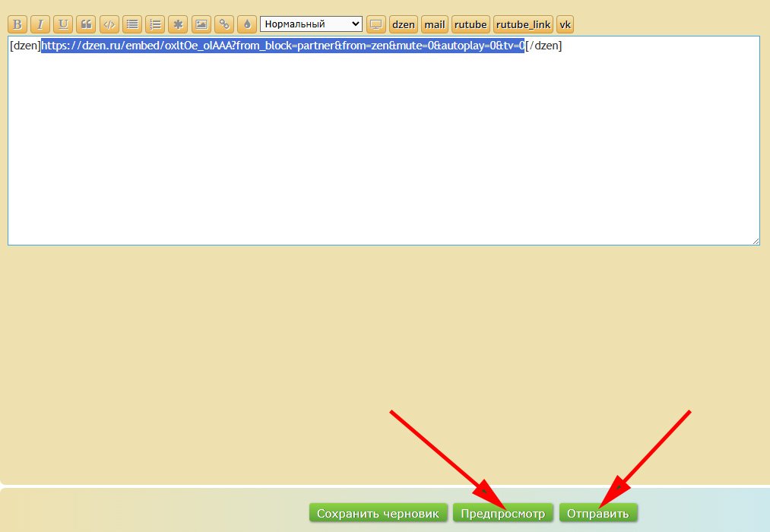Insert an image with the picture icon
The width and height of the screenshot is (770, 532).
[x=201, y=24]
